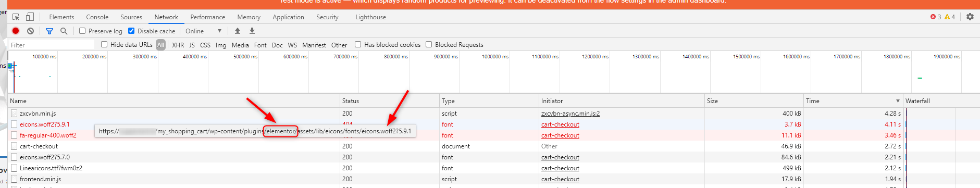
Task: Open cart-checkout initiator of fa-regular-400.woff2
Action: tap(560, 135)
